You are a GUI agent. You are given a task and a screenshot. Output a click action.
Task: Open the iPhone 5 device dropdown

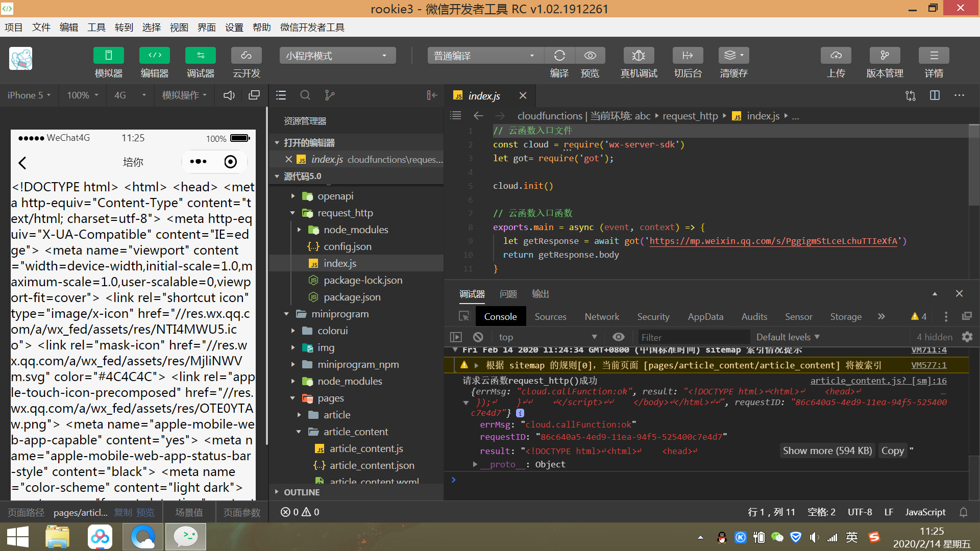pos(29,95)
